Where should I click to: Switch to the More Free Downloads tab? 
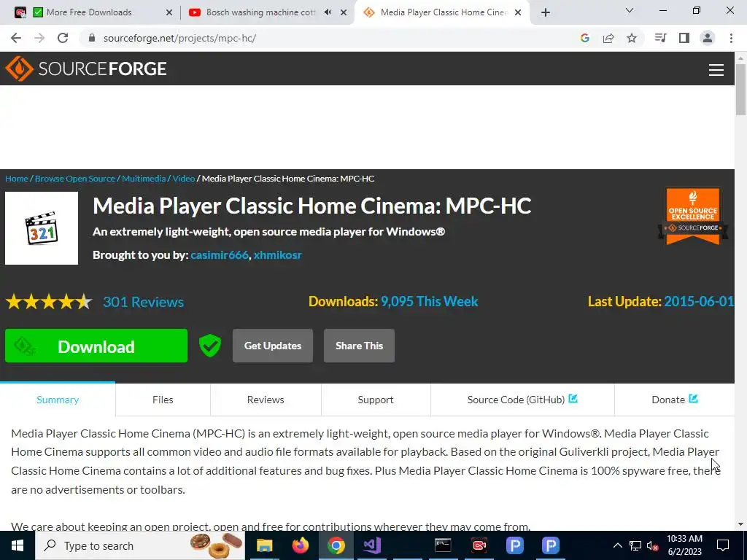pyautogui.click(x=89, y=12)
